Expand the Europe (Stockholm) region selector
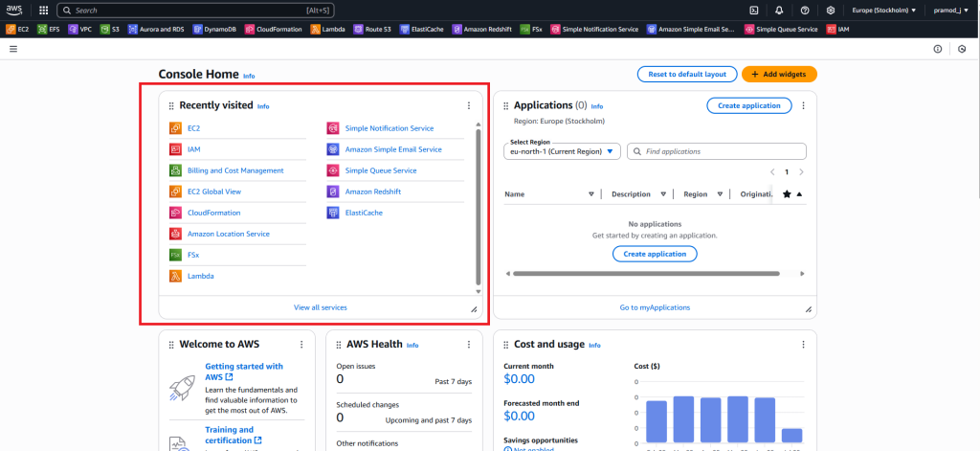This screenshot has width=980, height=451. pyautogui.click(x=883, y=10)
